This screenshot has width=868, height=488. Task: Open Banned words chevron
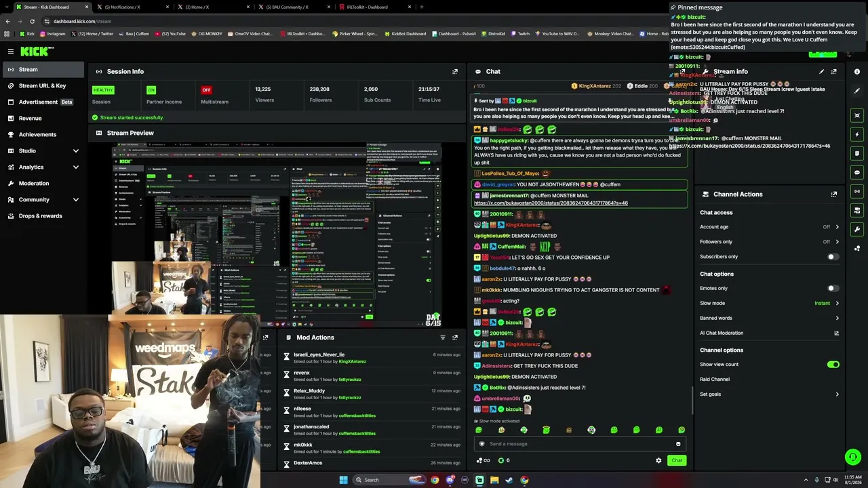click(837, 319)
